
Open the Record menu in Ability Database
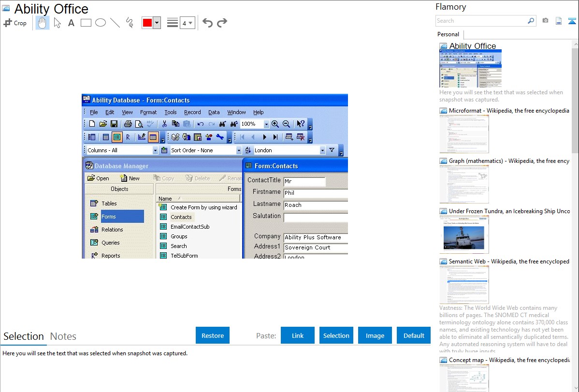[x=192, y=112]
